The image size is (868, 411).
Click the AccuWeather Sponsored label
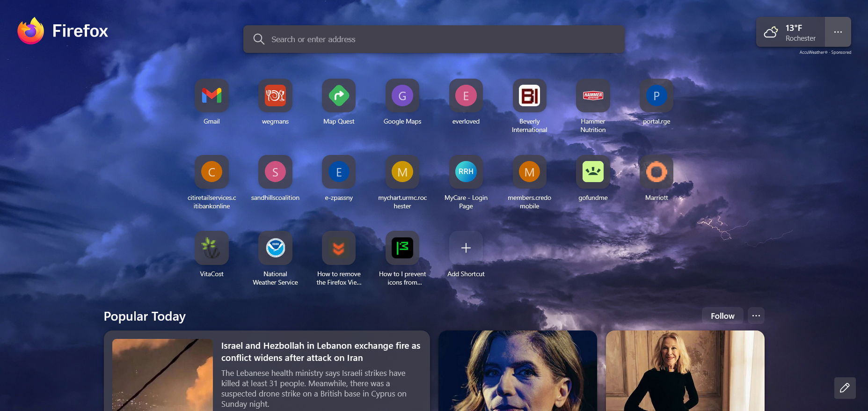(825, 52)
